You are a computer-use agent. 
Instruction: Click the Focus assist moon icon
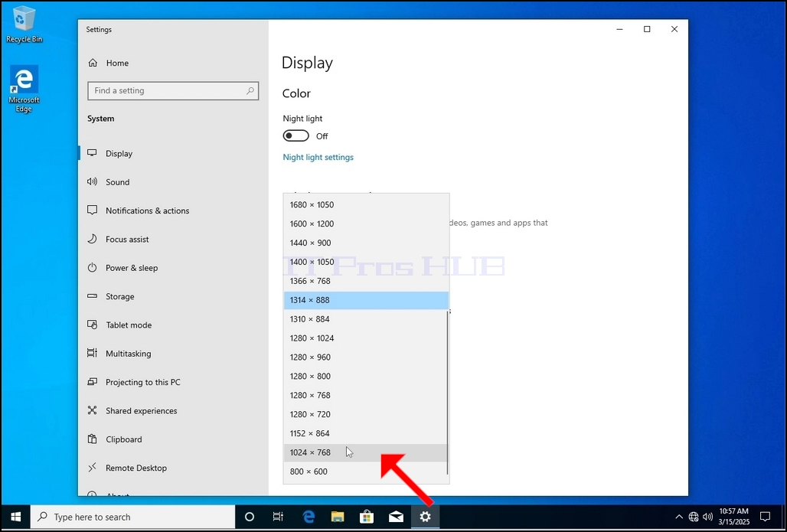[92, 239]
